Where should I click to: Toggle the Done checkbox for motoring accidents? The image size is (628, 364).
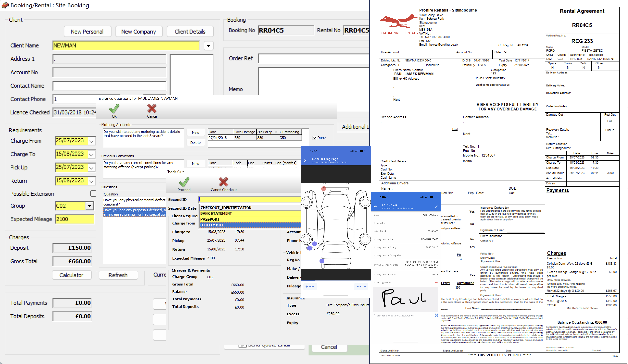pyautogui.click(x=314, y=138)
